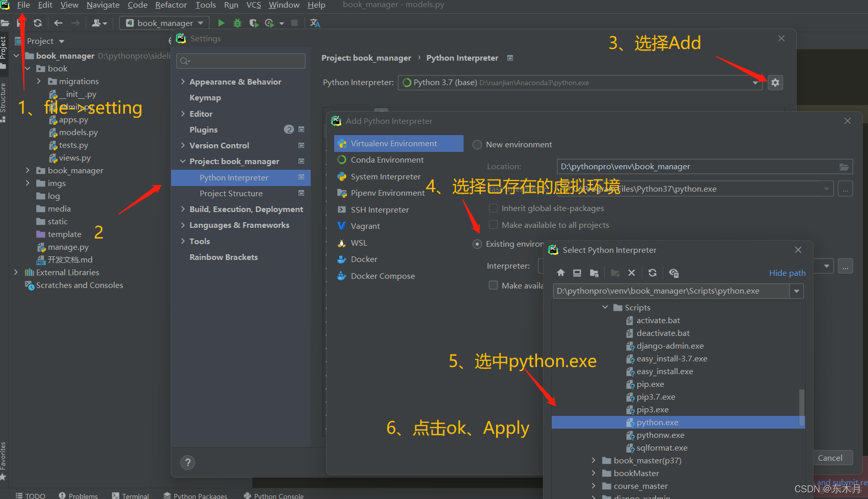Open Terminal tool window
This screenshot has height=499, width=868.
click(130, 495)
